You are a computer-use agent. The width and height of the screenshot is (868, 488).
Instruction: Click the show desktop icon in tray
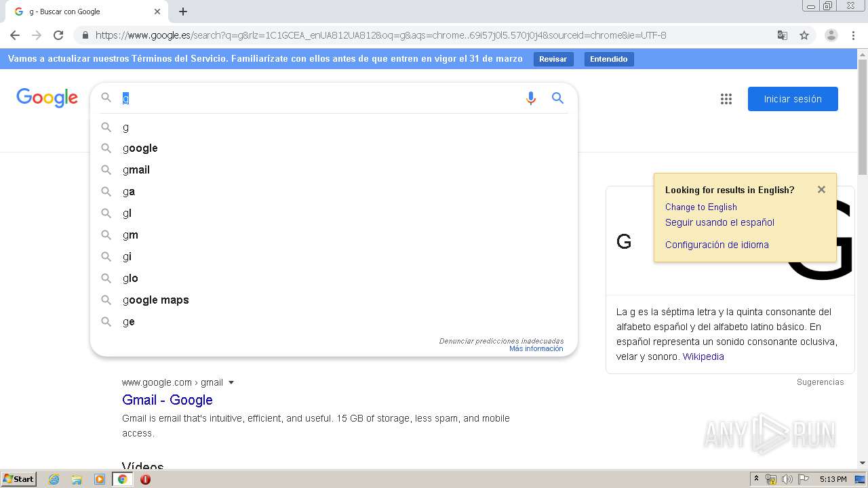[861, 479]
